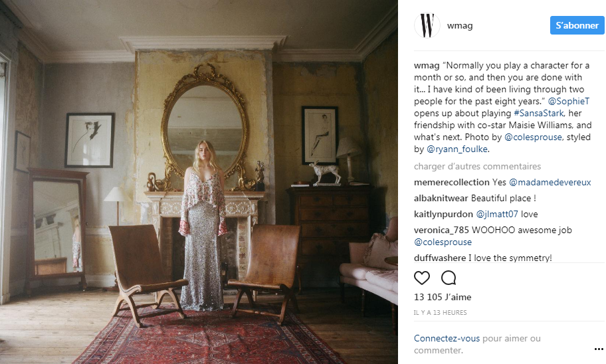
Task: Visit albaknitwear commenter profile
Action: [x=441, y=198]
